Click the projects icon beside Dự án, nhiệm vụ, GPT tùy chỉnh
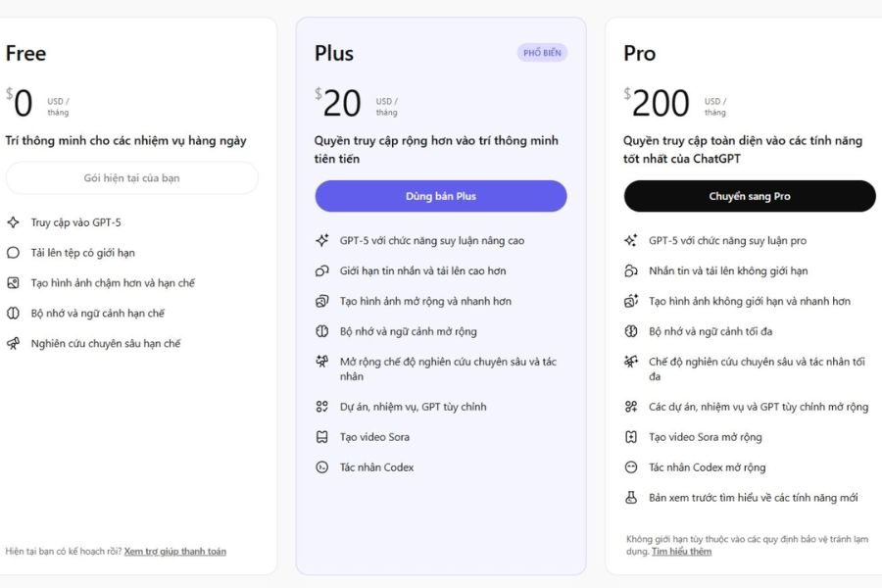 (321, 407)
